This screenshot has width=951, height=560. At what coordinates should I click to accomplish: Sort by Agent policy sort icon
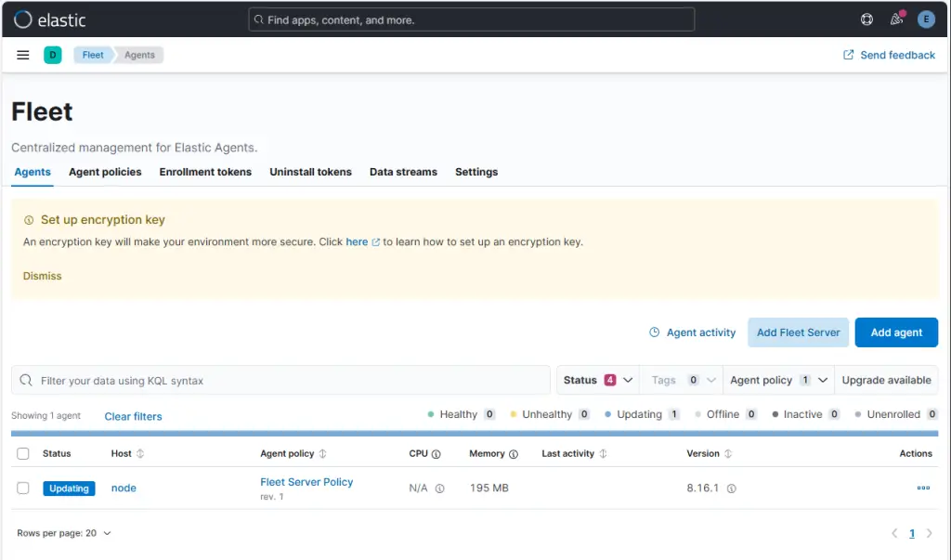[322, 454]
